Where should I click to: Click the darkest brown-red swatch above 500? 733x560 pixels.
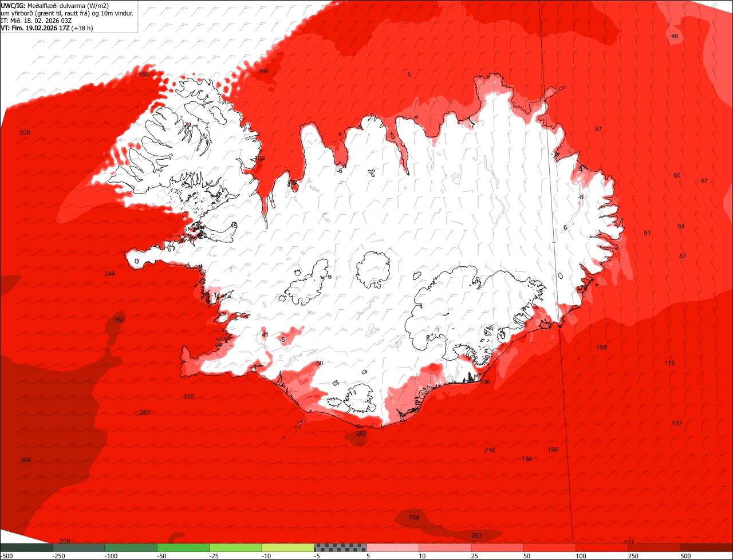pos(707,547)
